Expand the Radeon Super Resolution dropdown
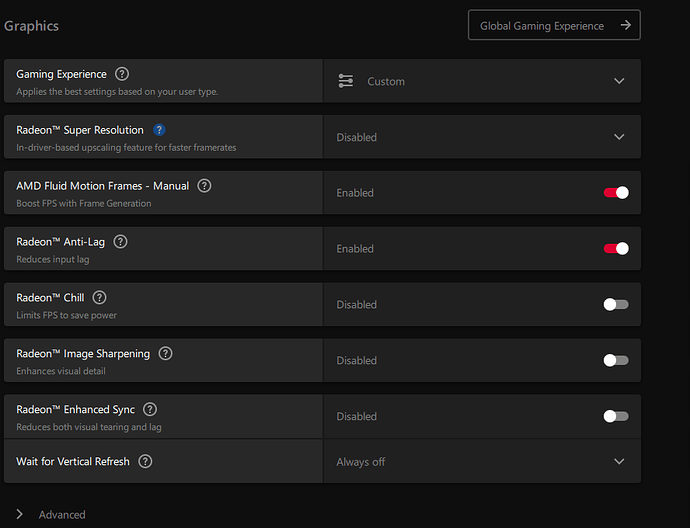Viewport: 690px width, 528px height. coord(482,137)
